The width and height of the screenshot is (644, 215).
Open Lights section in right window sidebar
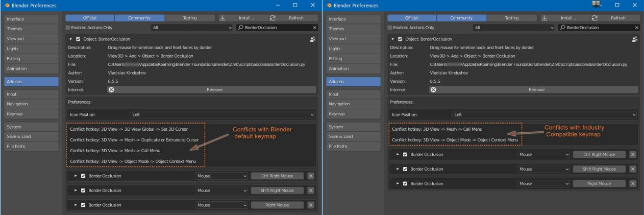pyautogui.click(x=353, y=49)
